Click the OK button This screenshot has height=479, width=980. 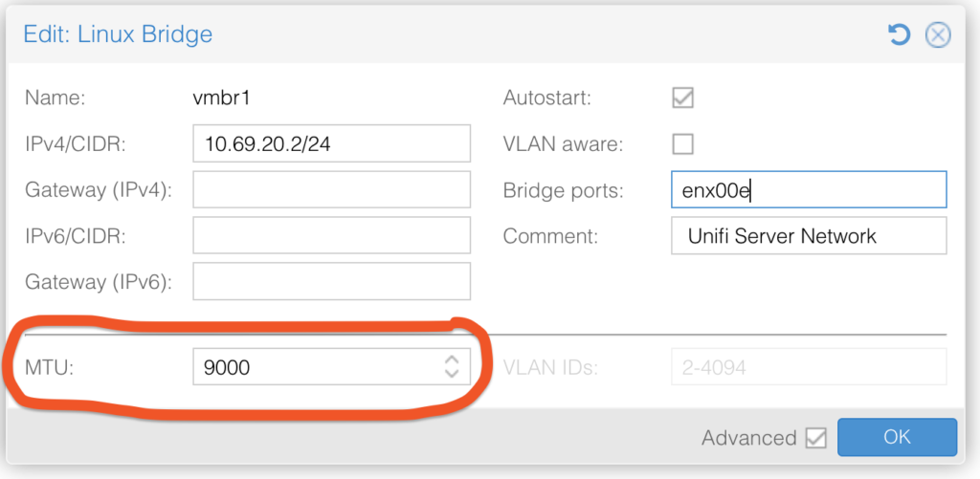click(897, 438)
